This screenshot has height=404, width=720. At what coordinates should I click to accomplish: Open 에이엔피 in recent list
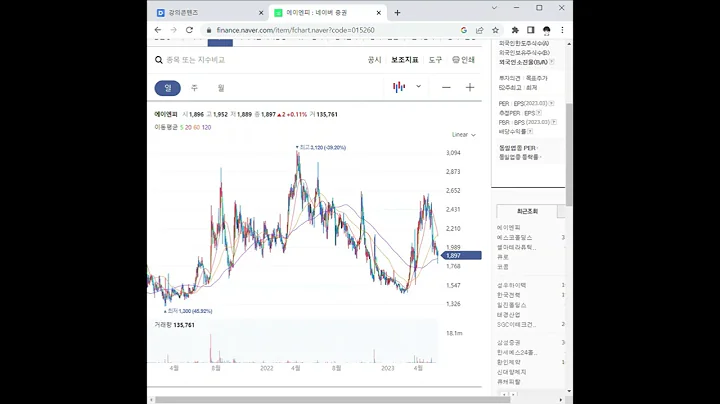point(508,228)
